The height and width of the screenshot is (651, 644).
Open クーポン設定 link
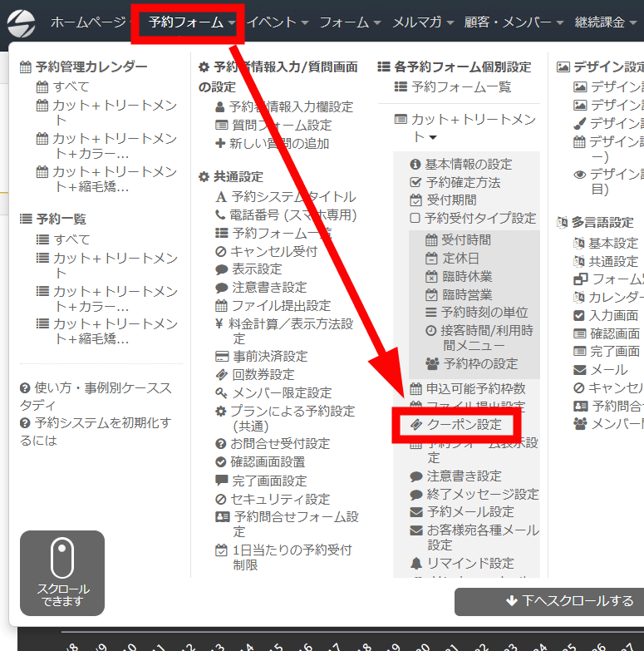click(x=464, y=425)
